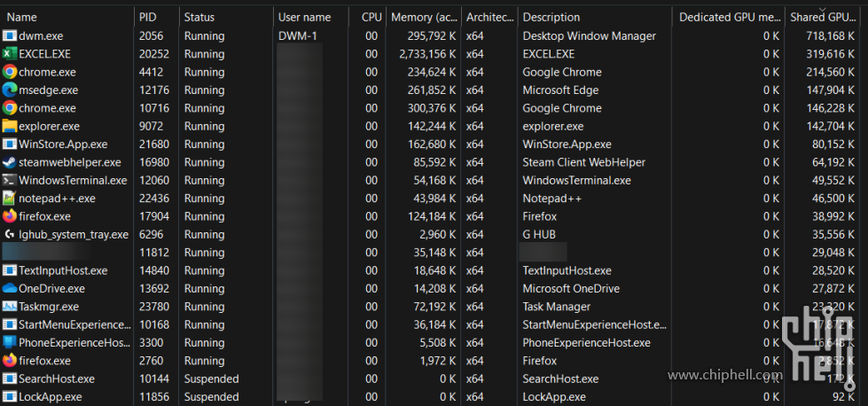Select 'LockApp.exe' in Description column
The width and height of the screenshot is (868, 406).
coord(554,396)
